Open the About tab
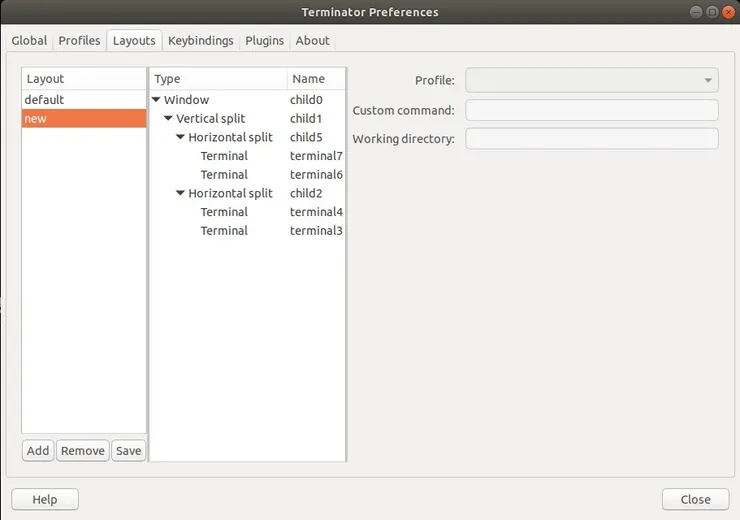 [312, 41]
